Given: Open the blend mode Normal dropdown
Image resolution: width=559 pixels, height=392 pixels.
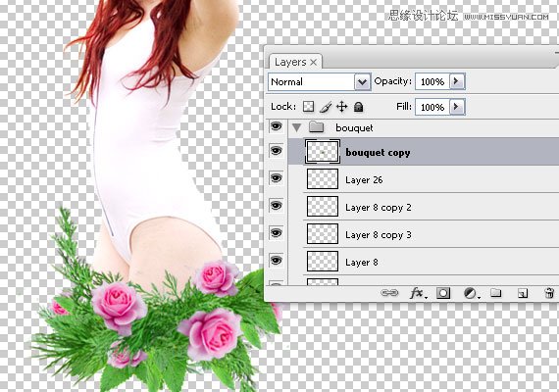Looking at the screenshot, I should click(362, 82).
